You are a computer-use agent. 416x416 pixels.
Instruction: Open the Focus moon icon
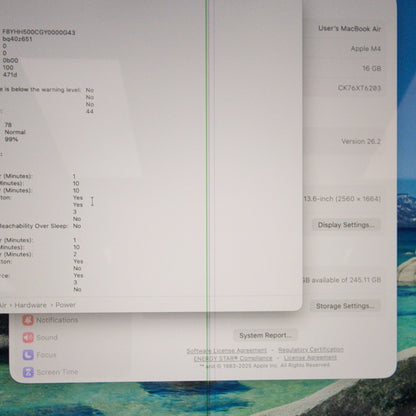coord(28,355)
